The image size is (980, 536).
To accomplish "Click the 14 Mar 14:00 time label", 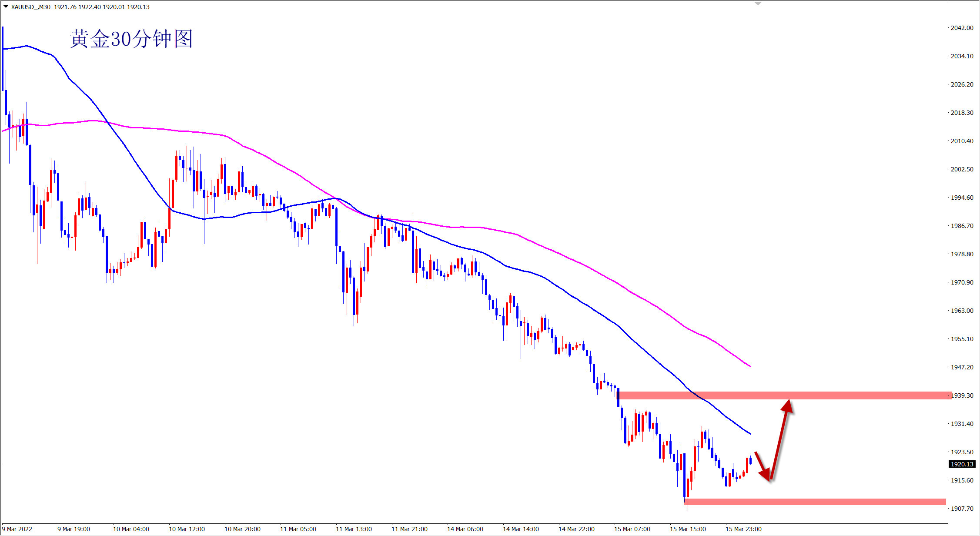I will 521,529.
